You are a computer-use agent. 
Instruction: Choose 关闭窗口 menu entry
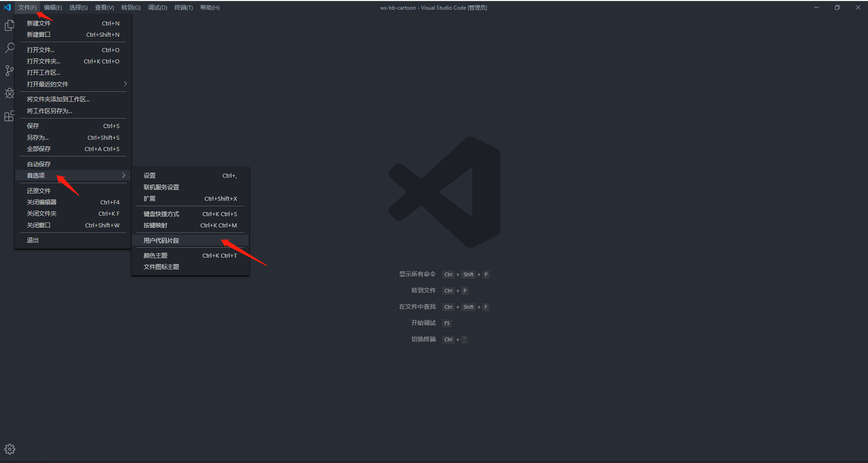coord(73,225)
